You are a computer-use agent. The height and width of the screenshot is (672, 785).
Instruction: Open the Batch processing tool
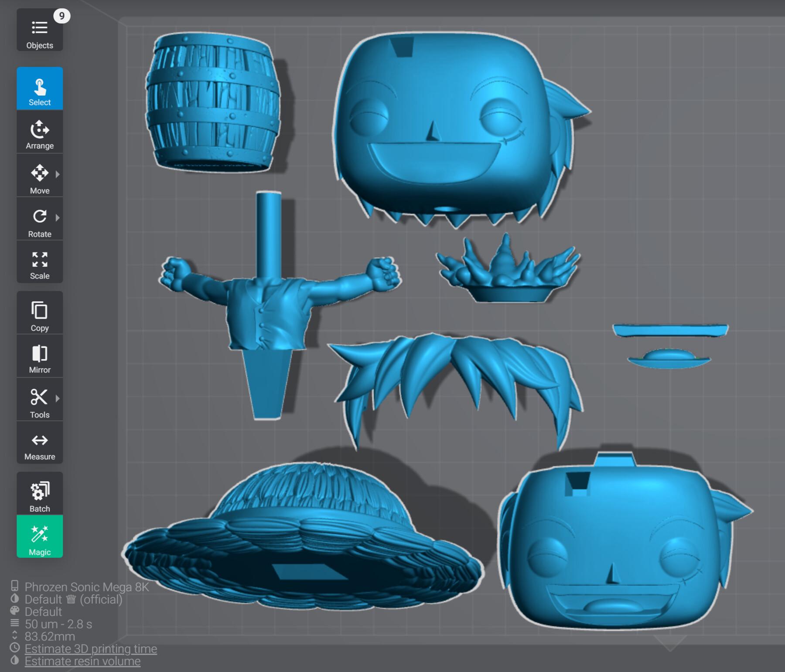click(40, 493)
